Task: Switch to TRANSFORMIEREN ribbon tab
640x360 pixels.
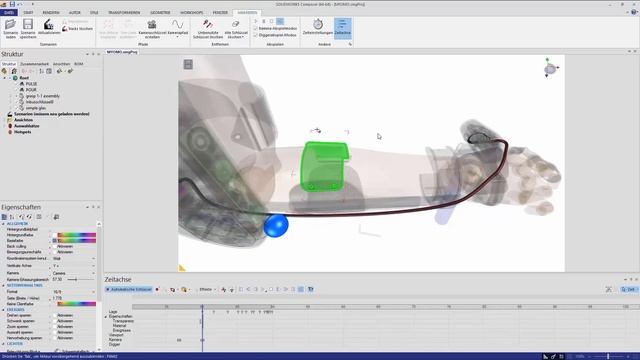Action: tap(124, 13)
